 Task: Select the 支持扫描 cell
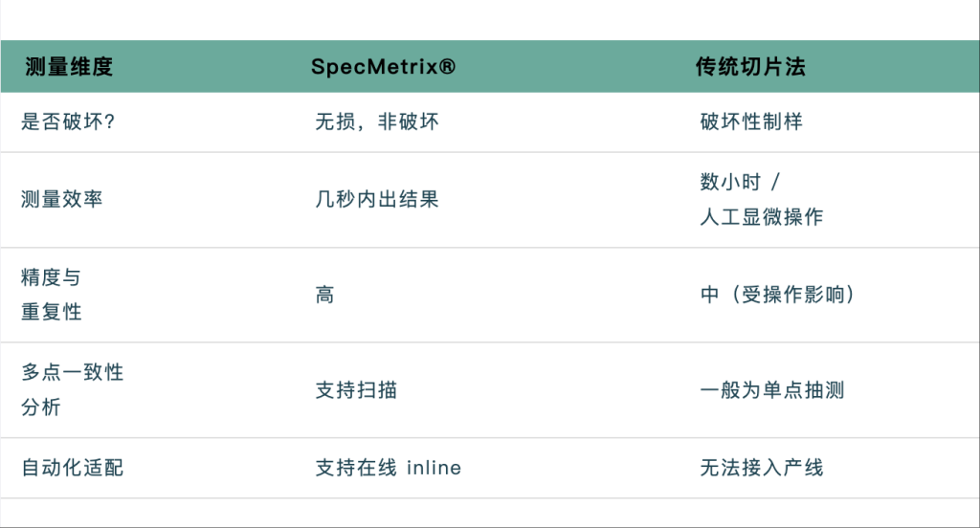(x=356, y=390)
